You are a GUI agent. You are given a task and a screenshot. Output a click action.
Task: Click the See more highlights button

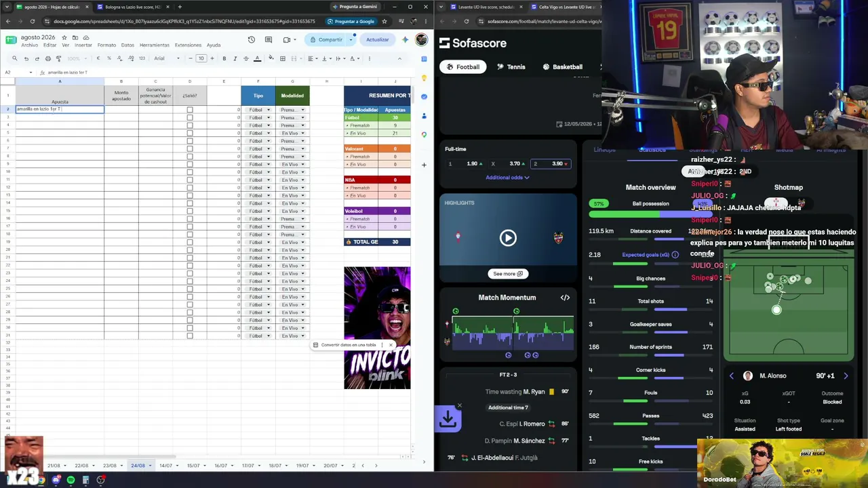(x=508, y=274)
